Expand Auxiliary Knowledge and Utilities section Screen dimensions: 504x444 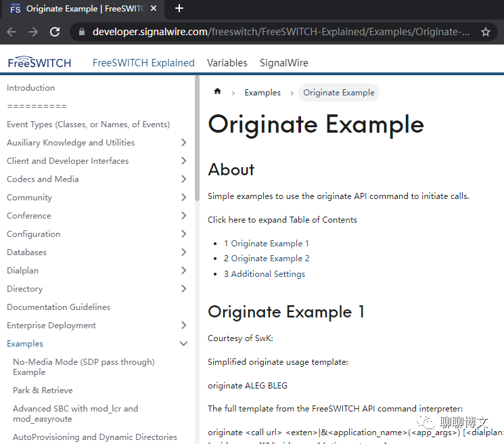183,142
